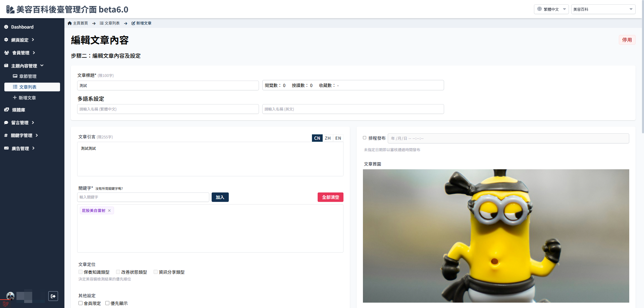Expand the 網頁設定 chevron
The height and width of the screenshot is (308, 644).
click(33, 40)
